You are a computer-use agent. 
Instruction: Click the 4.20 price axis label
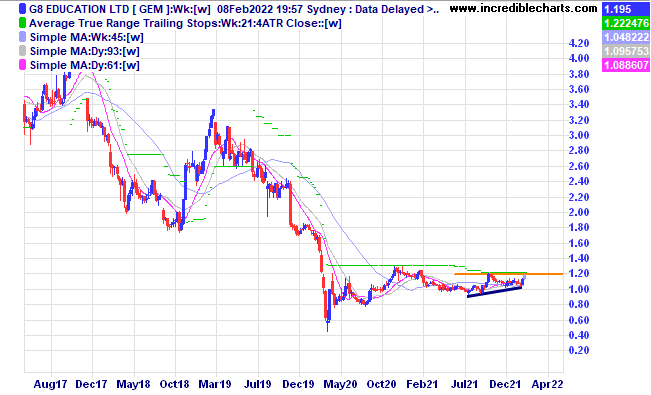tap(579, 43)
